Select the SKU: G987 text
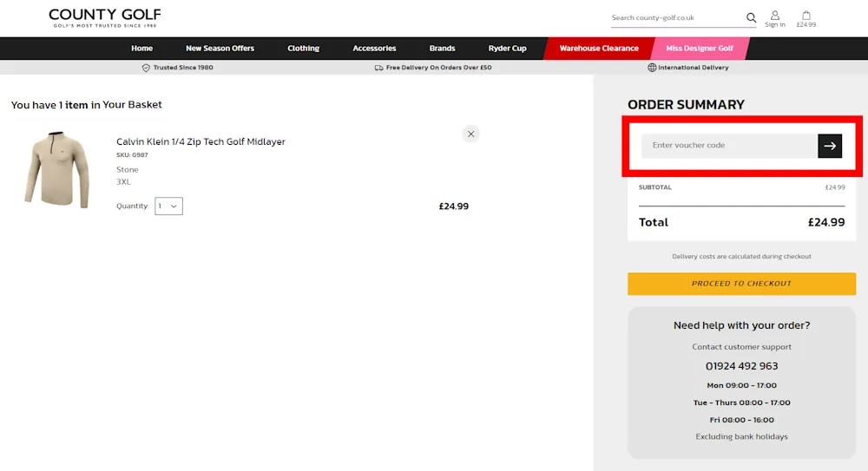 132,155
